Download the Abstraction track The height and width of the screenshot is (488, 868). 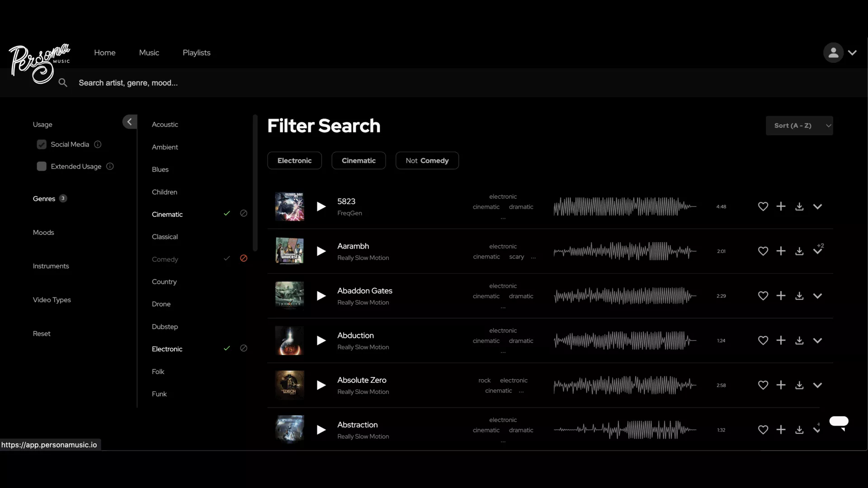pyautogui.click(x=799, y=430)
